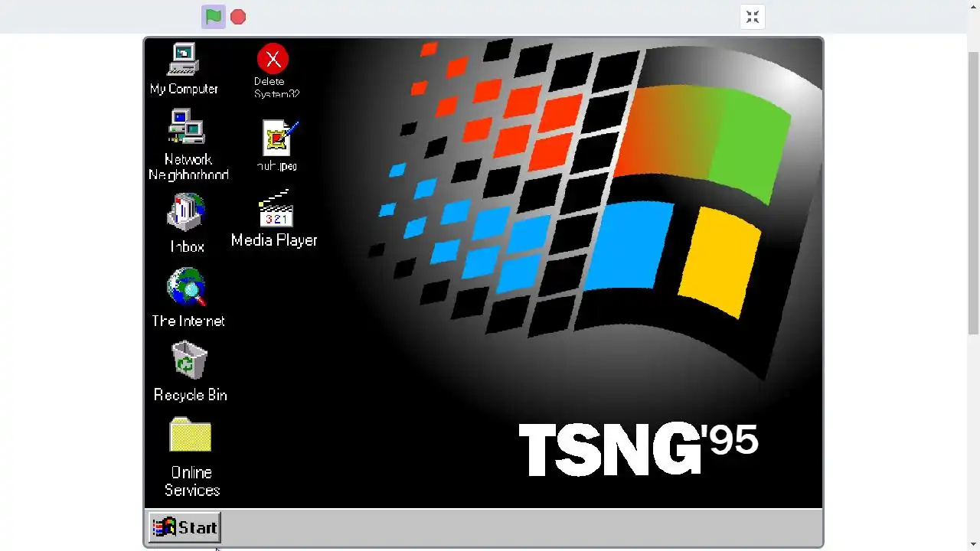Click the "The Internet" text label
This screenshot has width=980, height=551.
pos(188,321)
